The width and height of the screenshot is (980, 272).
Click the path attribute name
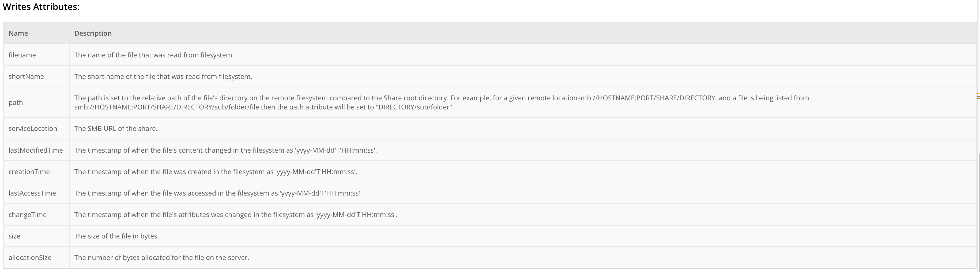16,102
